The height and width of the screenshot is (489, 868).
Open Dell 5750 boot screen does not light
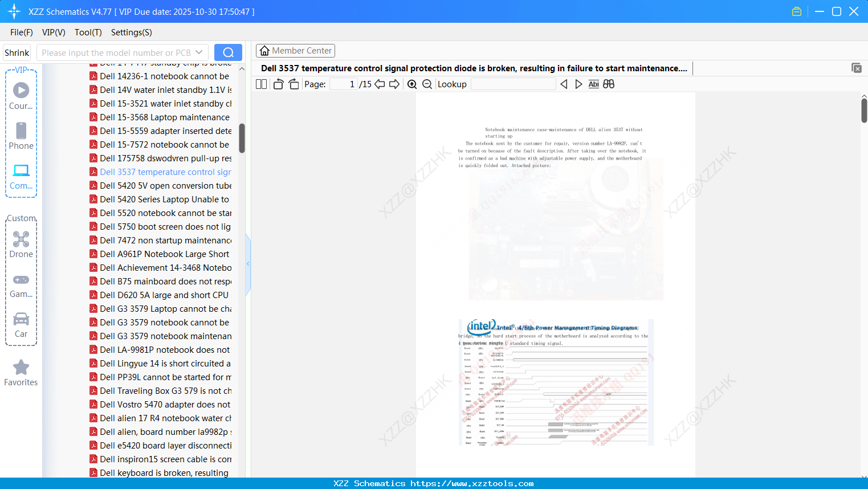point(165,226)
